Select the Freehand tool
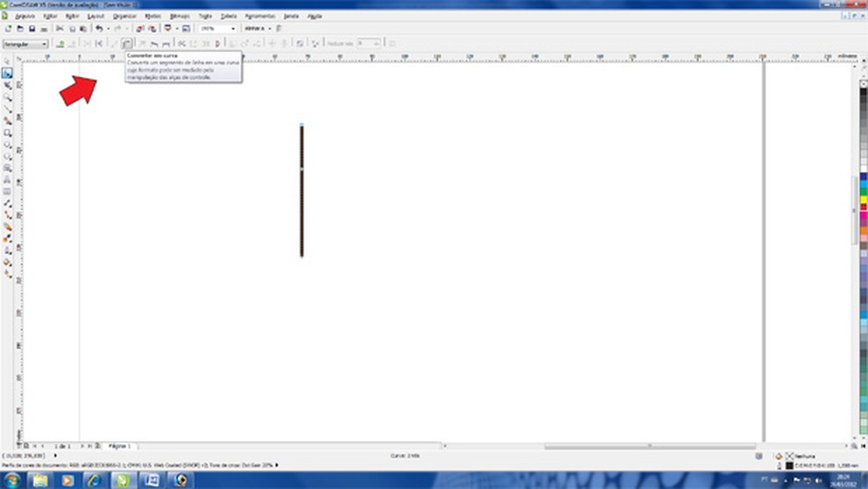This screenshot has height=489, width=868. 7,109
